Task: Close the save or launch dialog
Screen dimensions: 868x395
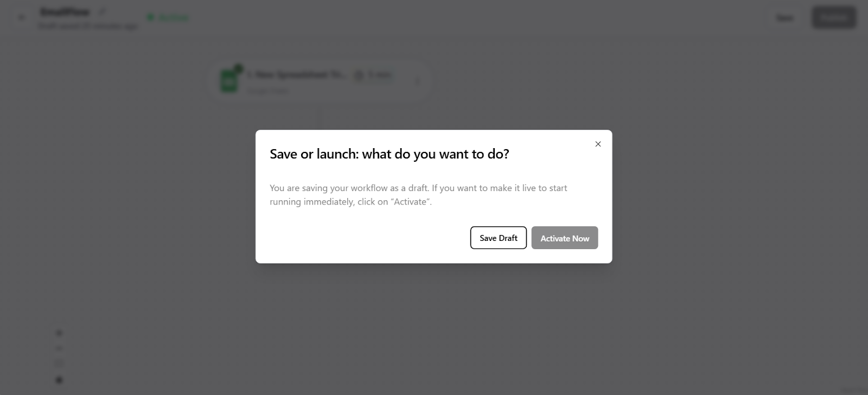Action: click(598, 144)
